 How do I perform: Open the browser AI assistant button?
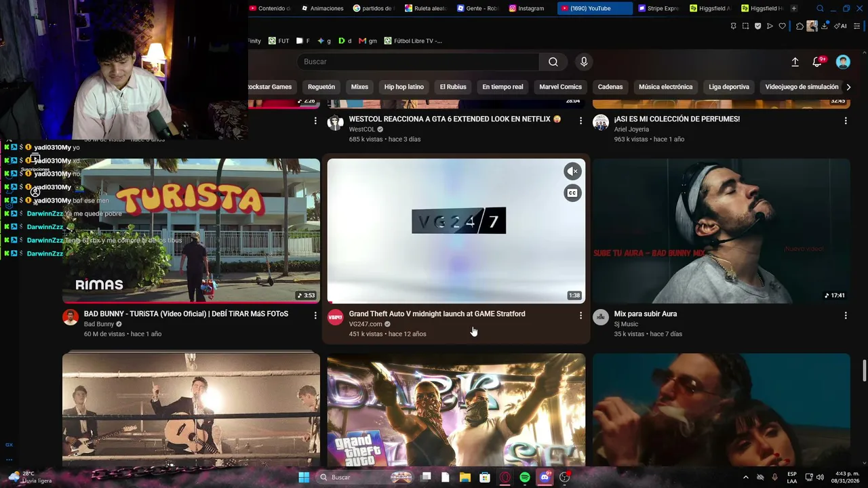pyautogui.click(x=841, y=26)
